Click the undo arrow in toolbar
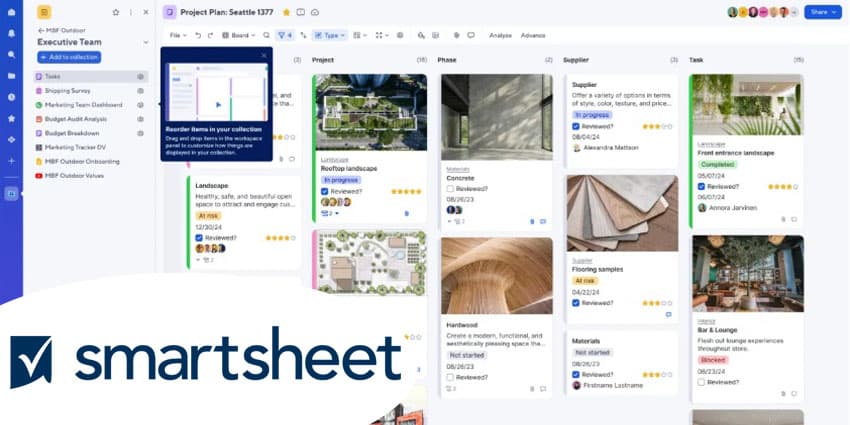Screen dimensions: 850x425 [x=198, y=35]
